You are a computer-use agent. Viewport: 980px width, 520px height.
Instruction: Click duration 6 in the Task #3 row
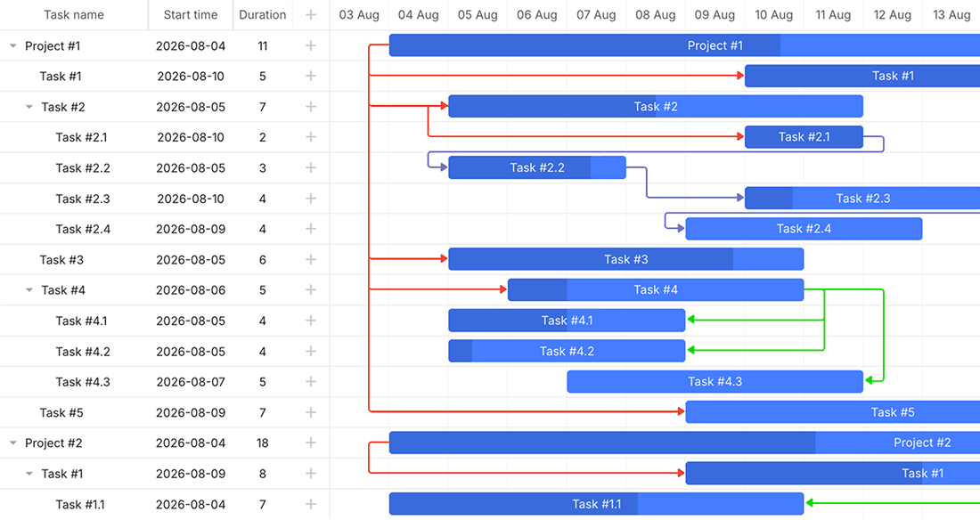(x=263, y=260)
